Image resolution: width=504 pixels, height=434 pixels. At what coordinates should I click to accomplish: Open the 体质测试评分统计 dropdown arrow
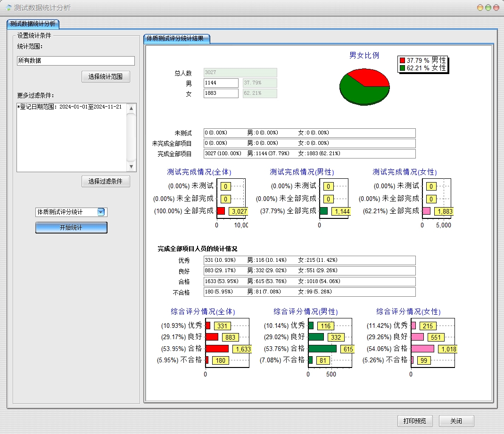pyautogui.click(x=101, y=212)
